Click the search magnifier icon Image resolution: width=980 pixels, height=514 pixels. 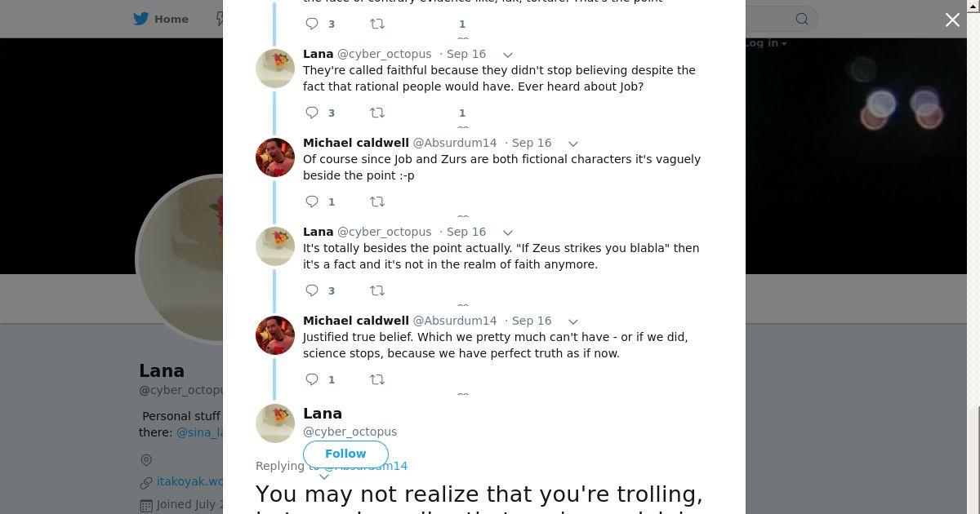(802, 19)
